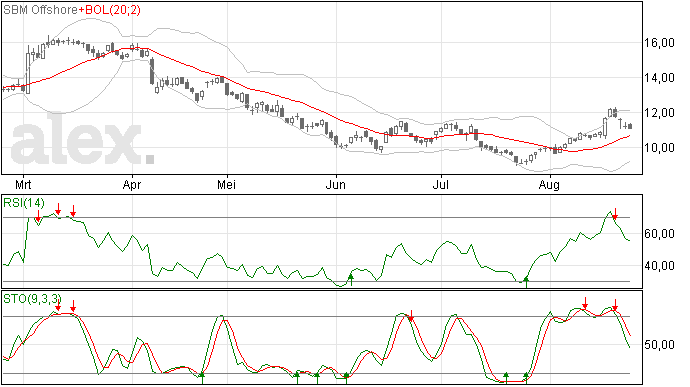690x387 pixels.
Task: Click the RSI red sell arrow in August
Action: (615, 214)
